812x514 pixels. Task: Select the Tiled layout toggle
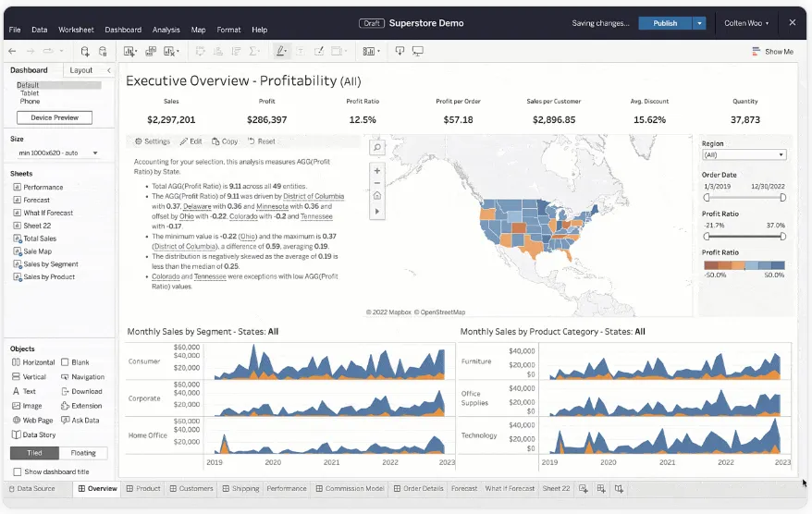click(34, 453)
